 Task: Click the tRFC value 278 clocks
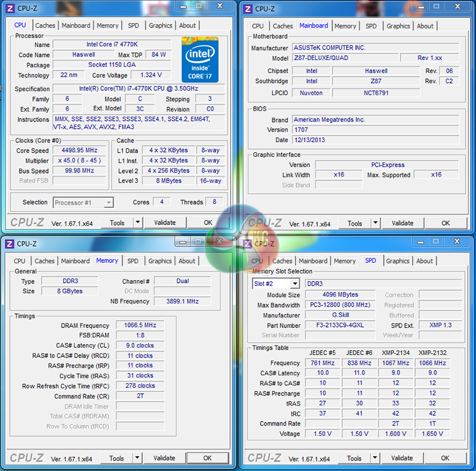(140, 386)
